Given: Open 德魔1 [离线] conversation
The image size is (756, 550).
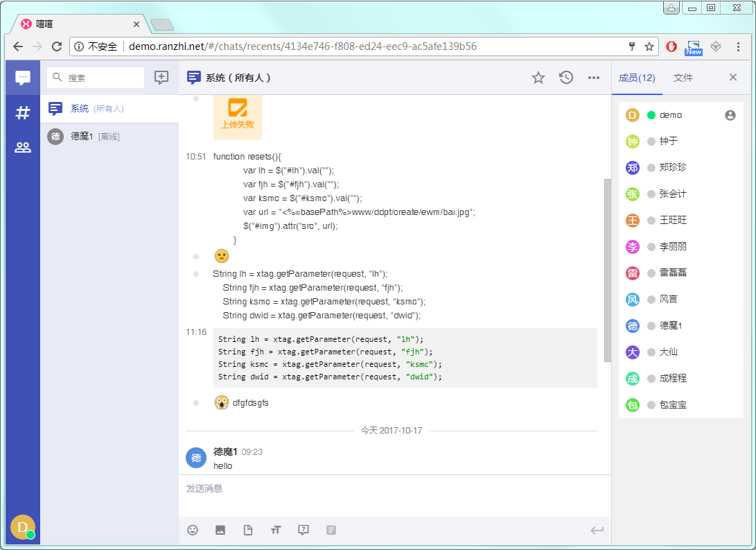Looking at the screenshot, I should click(x=109, y=137).
